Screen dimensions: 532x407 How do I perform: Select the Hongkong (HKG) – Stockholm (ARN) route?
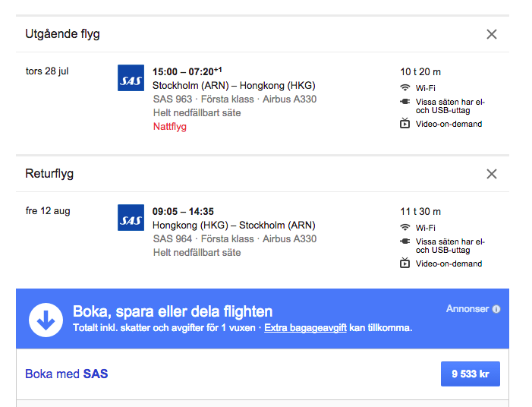click(x=234, y=225)
